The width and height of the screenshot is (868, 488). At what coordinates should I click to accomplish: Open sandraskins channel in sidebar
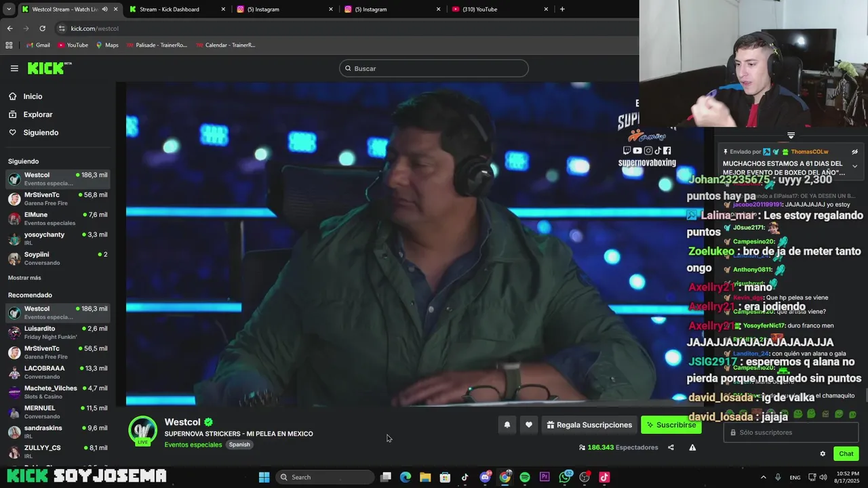coord(58,432)
